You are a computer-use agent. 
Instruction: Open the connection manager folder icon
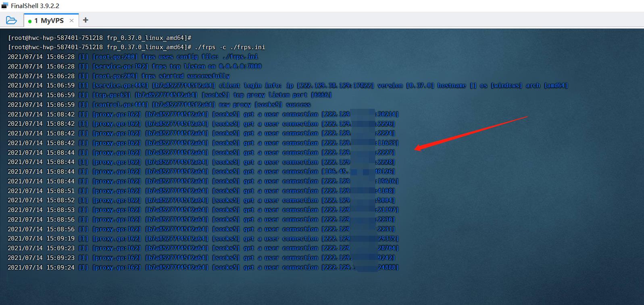tap(11, 20)
